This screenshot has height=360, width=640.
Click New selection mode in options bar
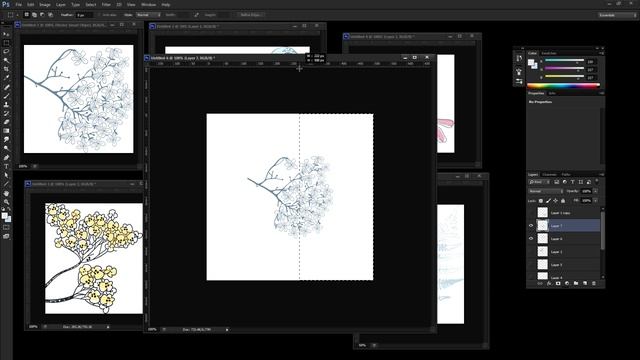point(27,15)
